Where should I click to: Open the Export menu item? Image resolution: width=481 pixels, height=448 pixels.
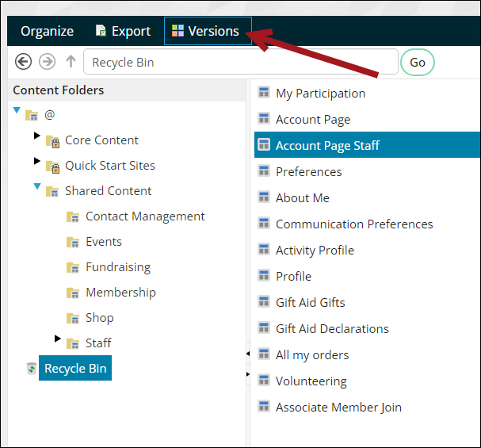tap(124, 31)
